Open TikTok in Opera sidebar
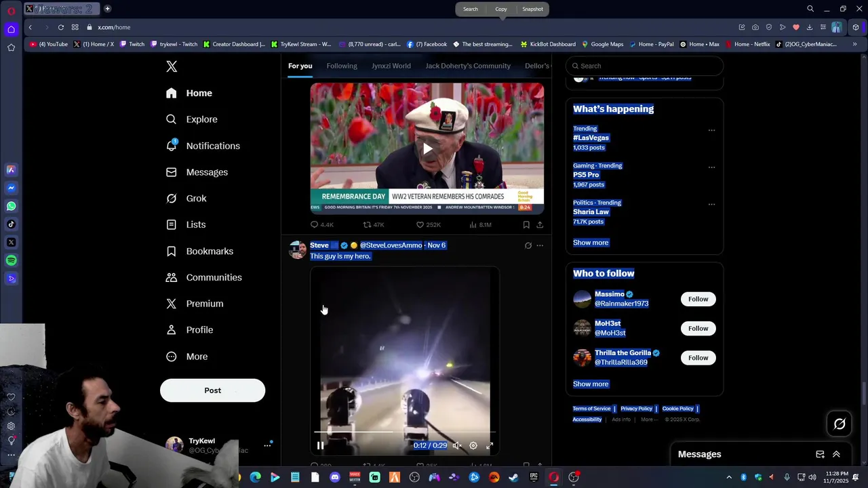This screenshot has height=488, width=868. [11, 224]
